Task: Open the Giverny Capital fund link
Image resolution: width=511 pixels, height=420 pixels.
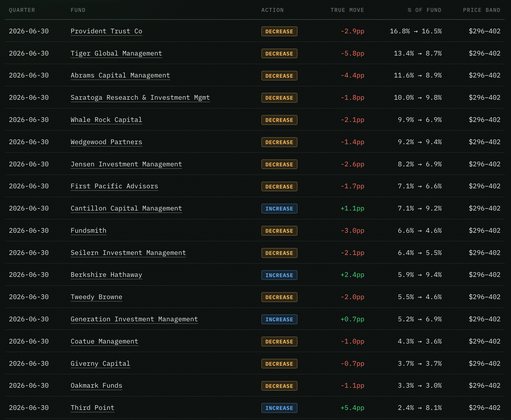Action: click(100, 364)
